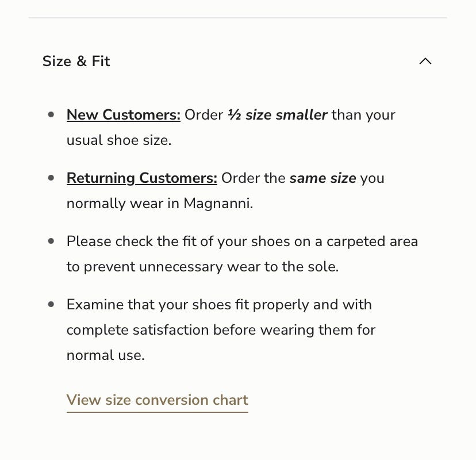
Task: Click the 'Please check the fit' line
Action: click(242, 241)
